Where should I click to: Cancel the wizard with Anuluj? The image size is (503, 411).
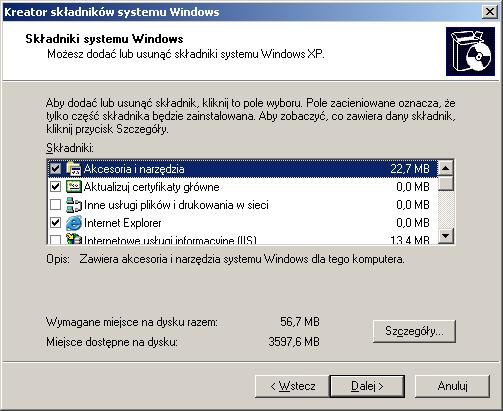coord(452,386)
